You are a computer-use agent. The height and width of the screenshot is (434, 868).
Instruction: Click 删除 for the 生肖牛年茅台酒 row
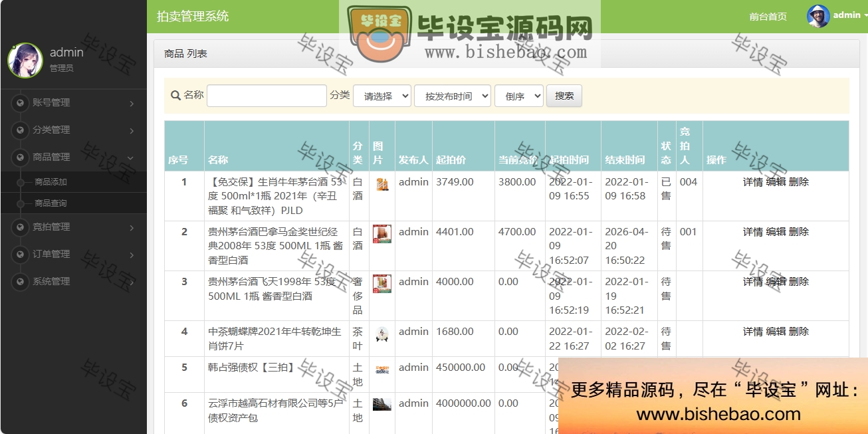pyautogui.click(x=799, y=181)
